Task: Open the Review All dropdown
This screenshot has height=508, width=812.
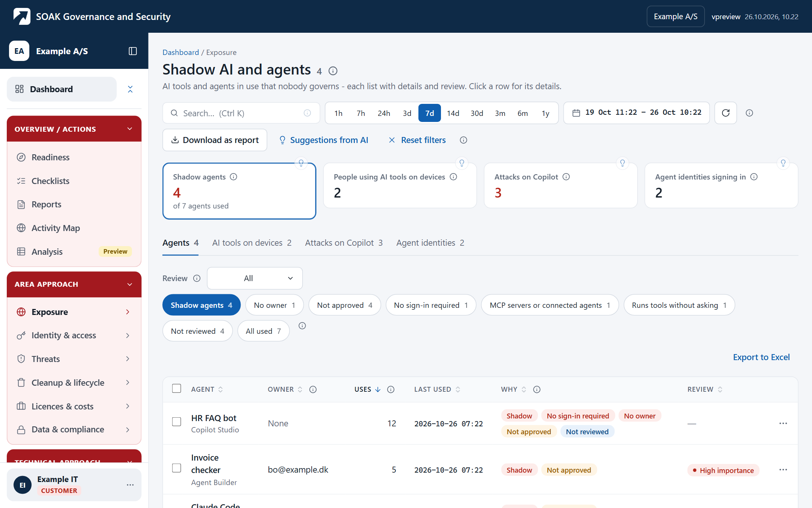Action: [255, 278]
